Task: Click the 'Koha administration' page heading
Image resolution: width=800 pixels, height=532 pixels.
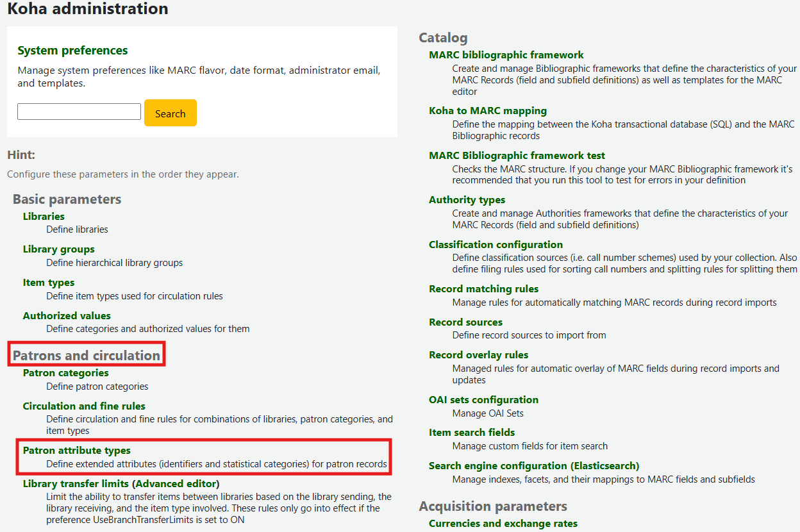Action: pos(88,9)
